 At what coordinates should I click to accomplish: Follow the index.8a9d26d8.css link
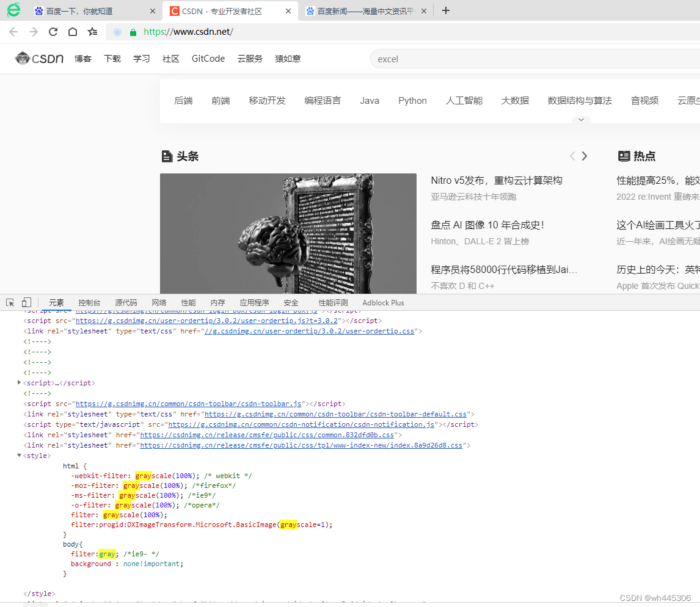(301, 445)
